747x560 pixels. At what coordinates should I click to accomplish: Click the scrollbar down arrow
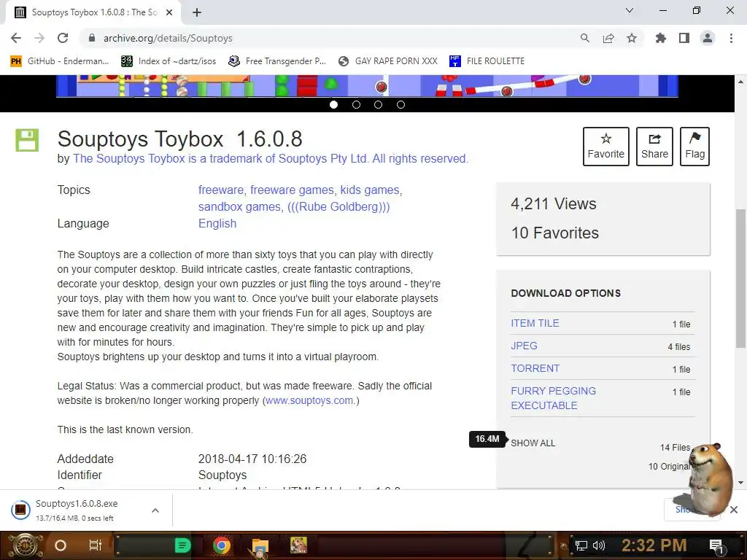tap(740, 483)
